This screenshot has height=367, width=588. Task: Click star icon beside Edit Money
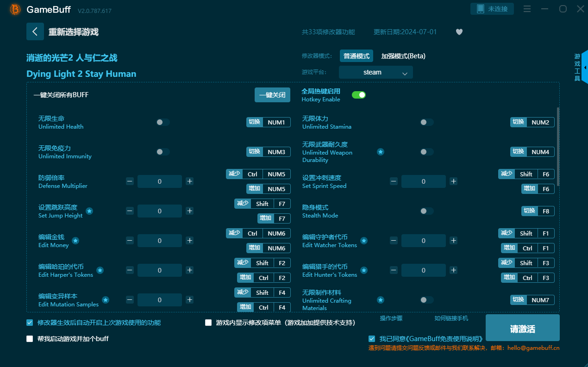(x=75, y=241)
